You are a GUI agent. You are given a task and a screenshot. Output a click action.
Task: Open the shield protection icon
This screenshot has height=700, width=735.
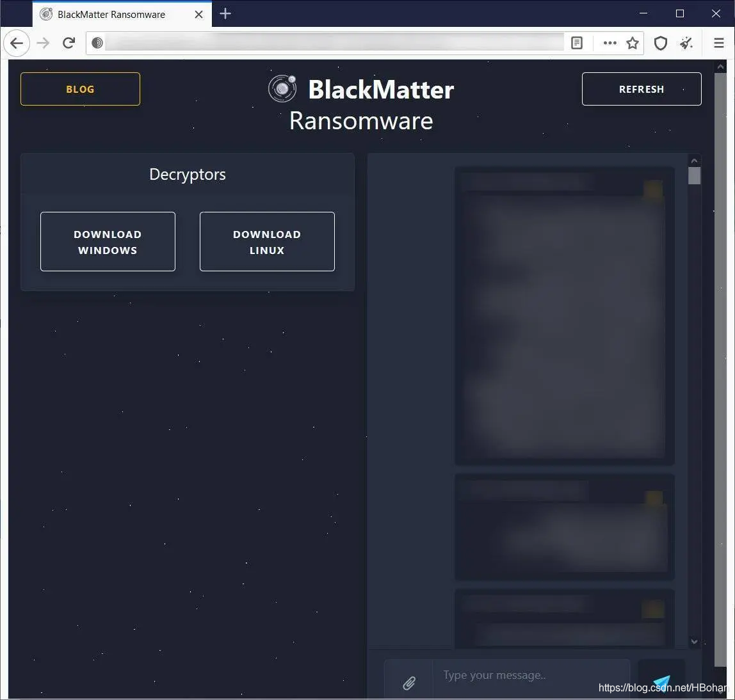pyautogui.click(x=661, y=43)
